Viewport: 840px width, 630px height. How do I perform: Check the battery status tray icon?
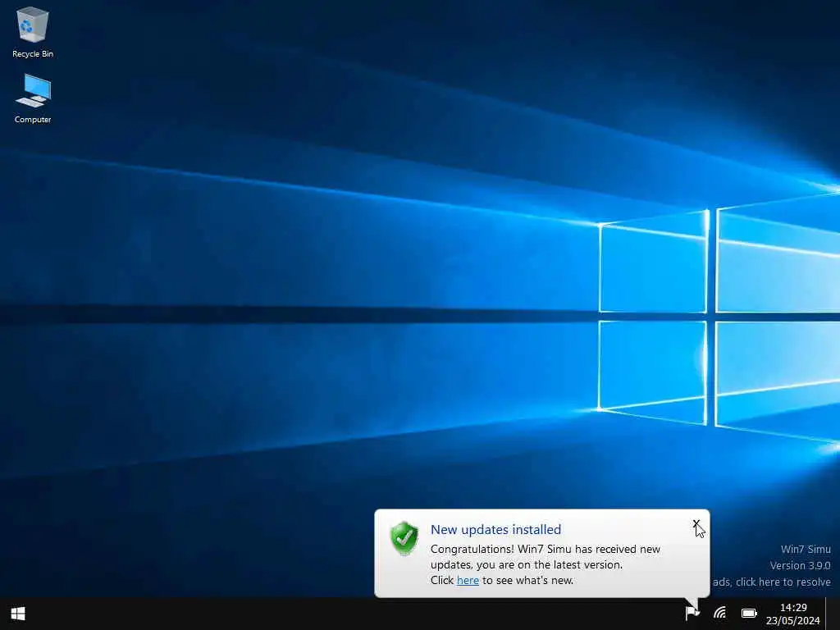coord(749,614)
